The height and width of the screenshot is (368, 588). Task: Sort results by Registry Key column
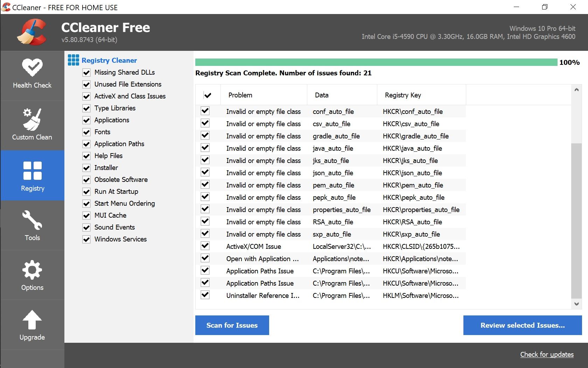pos(421,95)
